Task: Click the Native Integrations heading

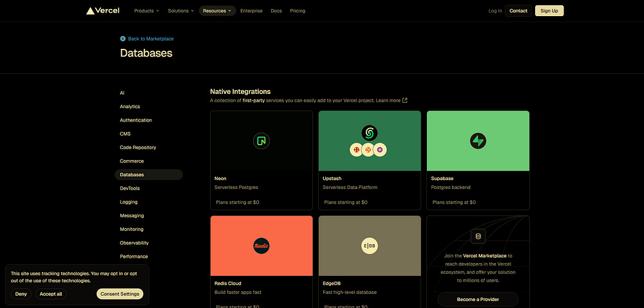Action: tap(240, 91)
